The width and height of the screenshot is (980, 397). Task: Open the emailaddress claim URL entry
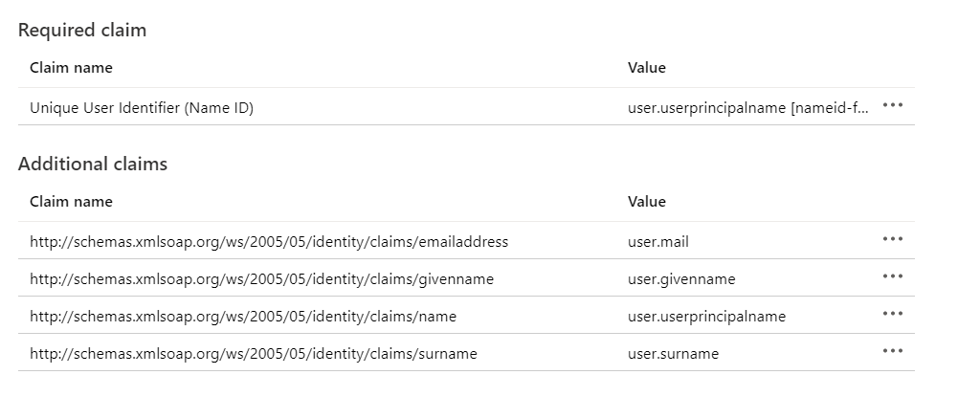coord(269,242)
